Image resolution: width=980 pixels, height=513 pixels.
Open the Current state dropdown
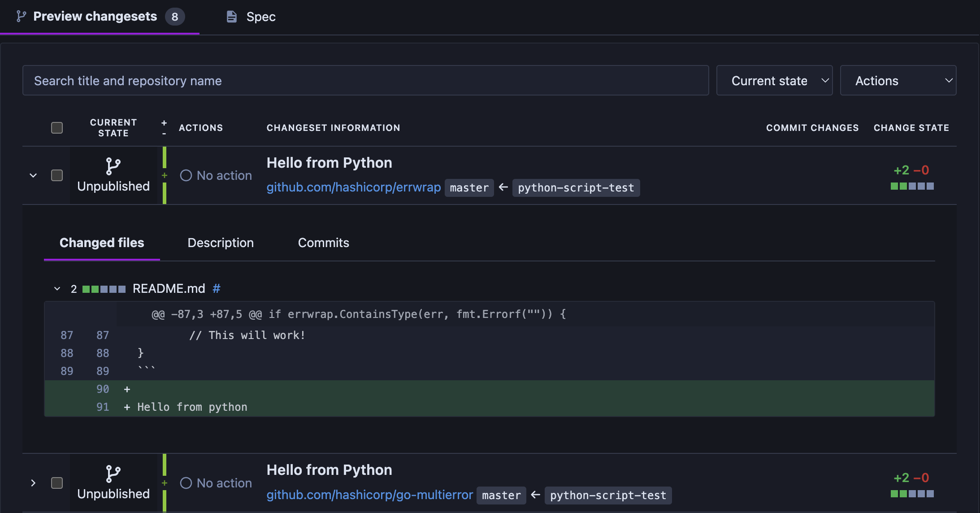tap(774, 81)
